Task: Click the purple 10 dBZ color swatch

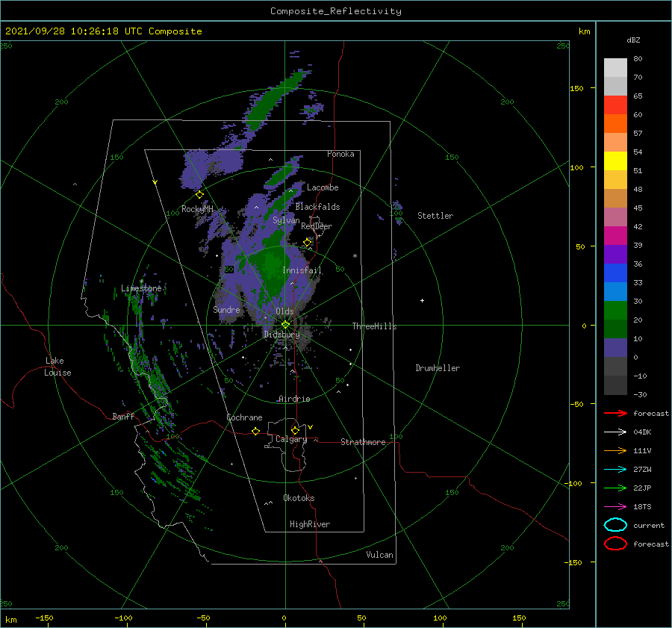Action: pyautogui.click(x=615, y=348)
